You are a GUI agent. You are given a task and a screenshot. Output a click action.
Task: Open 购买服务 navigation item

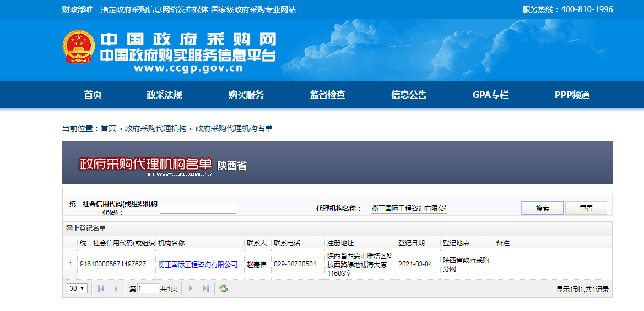[x=246, y=95]
